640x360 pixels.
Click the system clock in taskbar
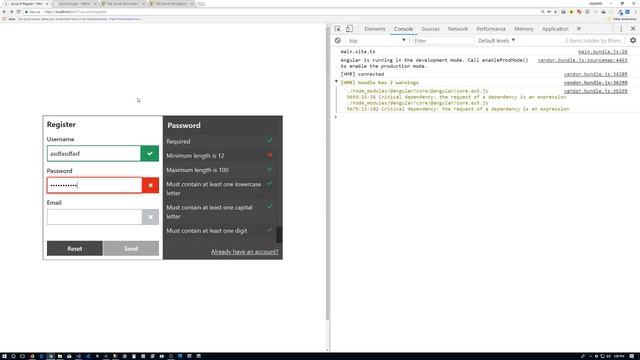pyautogui.click(x=619, y=356)
